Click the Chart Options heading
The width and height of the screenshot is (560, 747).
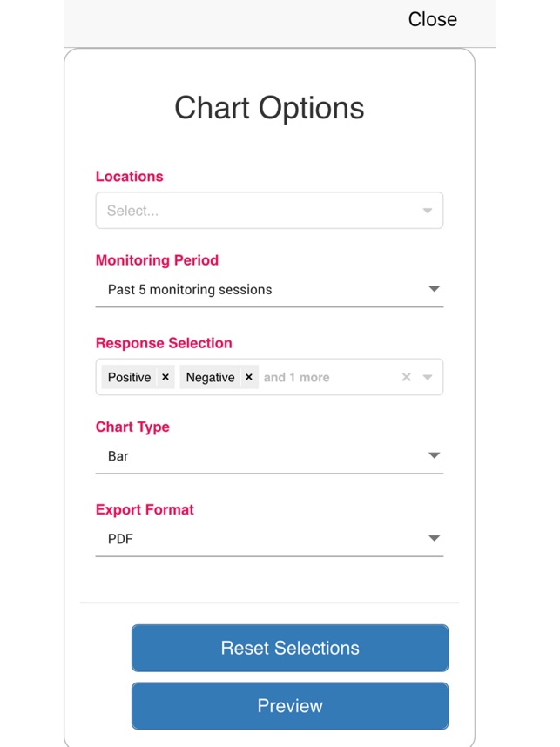tap(269, 108)
